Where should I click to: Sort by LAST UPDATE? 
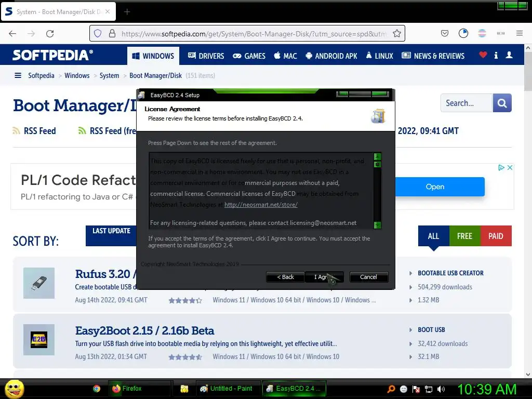(x=111, y=235)
